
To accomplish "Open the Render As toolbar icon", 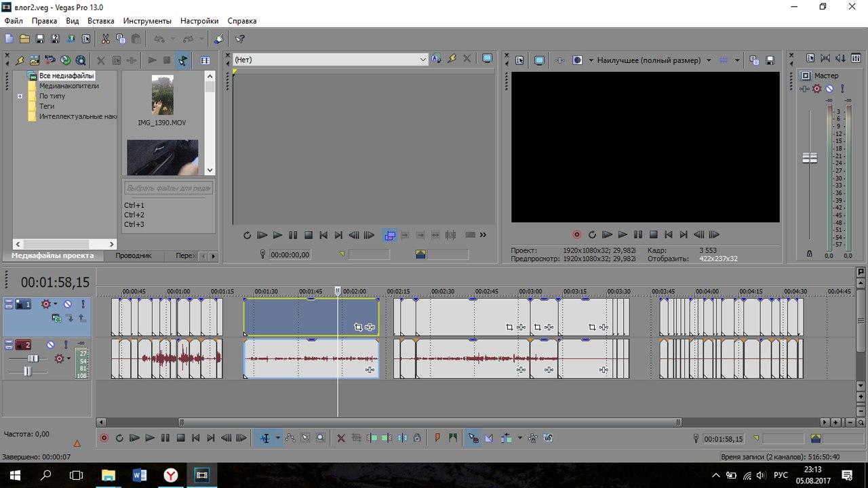I will tap(71, 39).
